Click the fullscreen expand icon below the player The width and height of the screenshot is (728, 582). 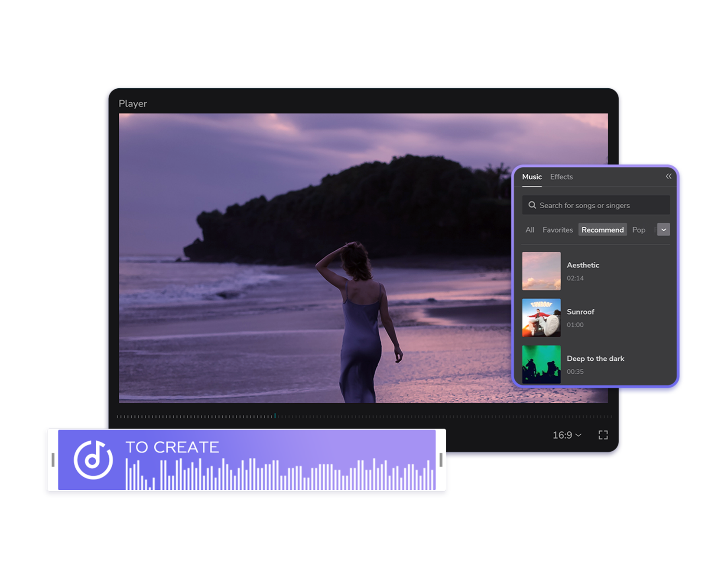pos(603,435)
